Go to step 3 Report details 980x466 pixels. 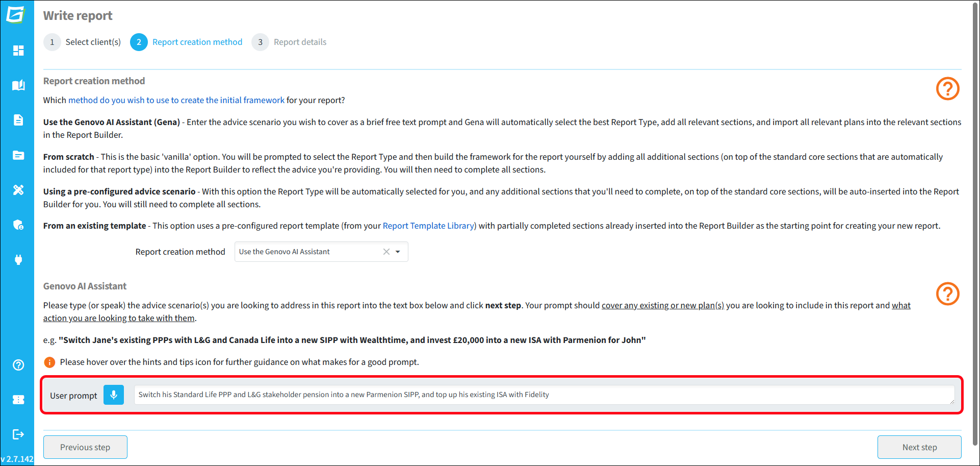(x=289, y=42)
